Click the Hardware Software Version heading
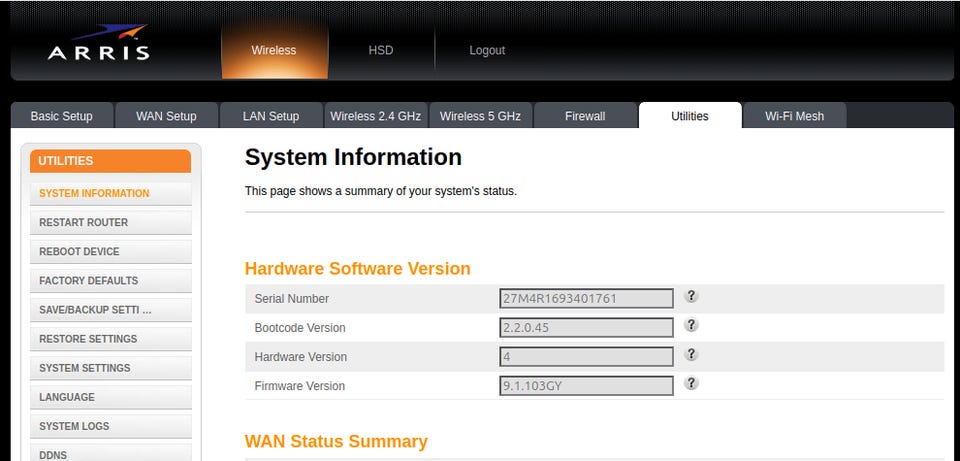960x461 pixels. pyautogui.click(x=358, y=269)
